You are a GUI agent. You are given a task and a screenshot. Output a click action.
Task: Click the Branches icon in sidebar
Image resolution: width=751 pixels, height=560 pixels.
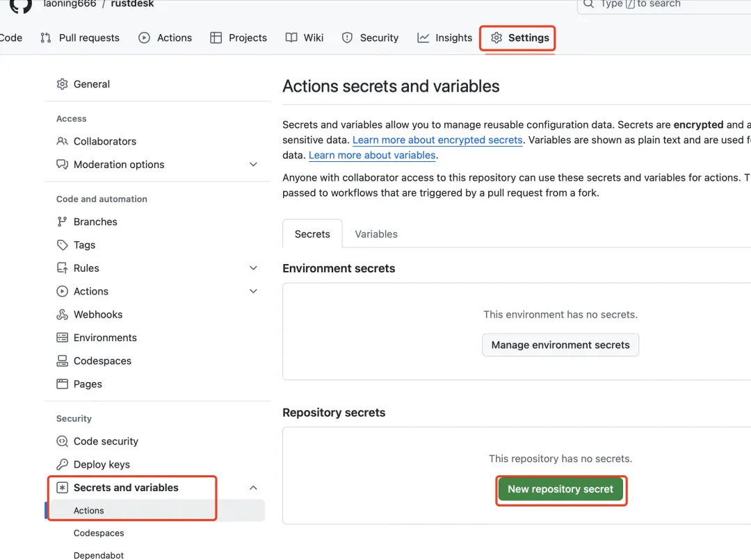pyautogui.click(x=63, y=222)
